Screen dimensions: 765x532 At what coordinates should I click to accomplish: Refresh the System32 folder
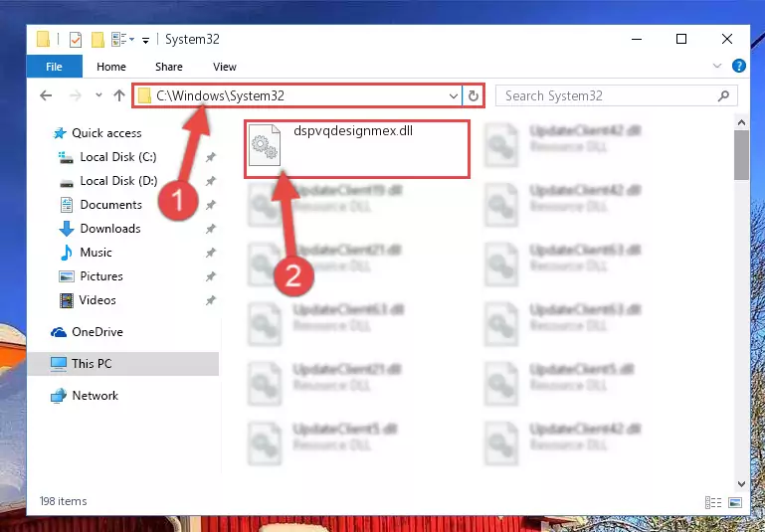(x=474, y=96)
